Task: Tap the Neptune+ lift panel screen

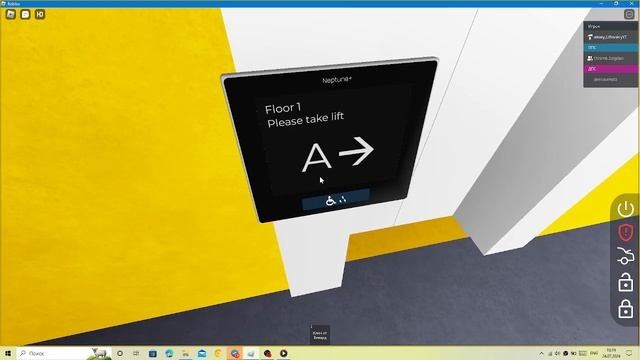Action: [331, 139]
